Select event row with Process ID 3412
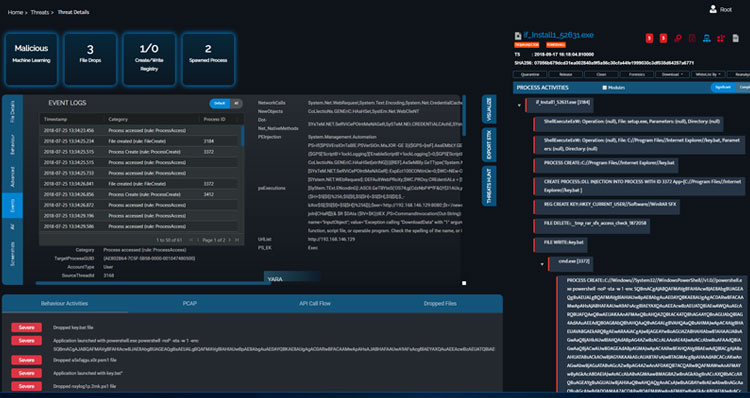This screenshot has height=398, width=750. pyautogui.click(x=139, y=195)
